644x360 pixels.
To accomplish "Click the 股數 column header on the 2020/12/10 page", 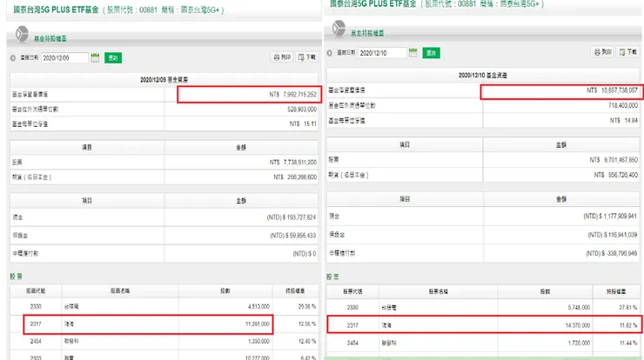I will 545,291.
